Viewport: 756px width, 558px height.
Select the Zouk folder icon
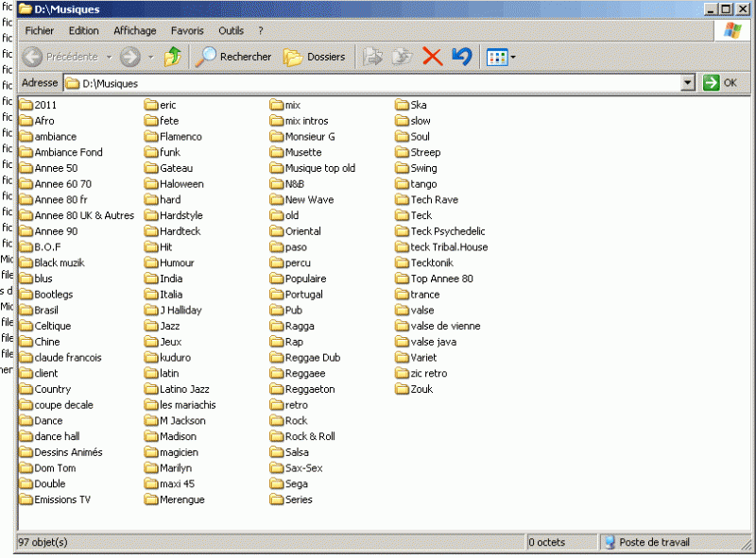[403, 389]
